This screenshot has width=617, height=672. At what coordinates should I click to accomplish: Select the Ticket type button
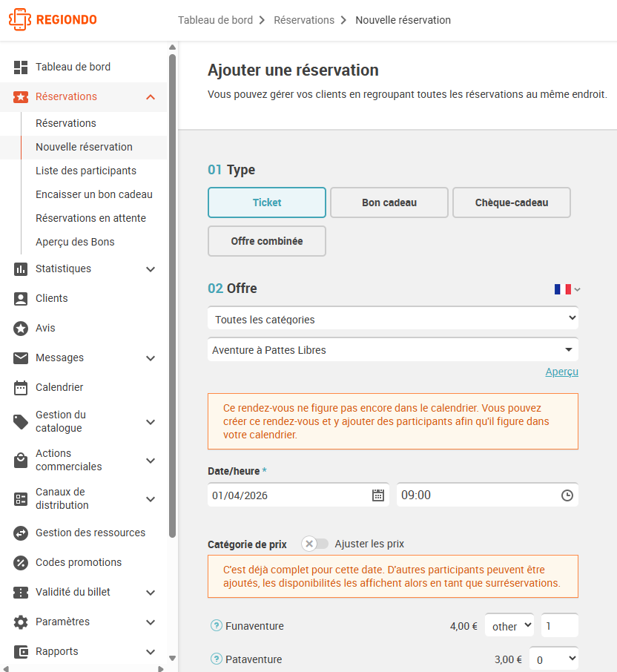[267, 202]
